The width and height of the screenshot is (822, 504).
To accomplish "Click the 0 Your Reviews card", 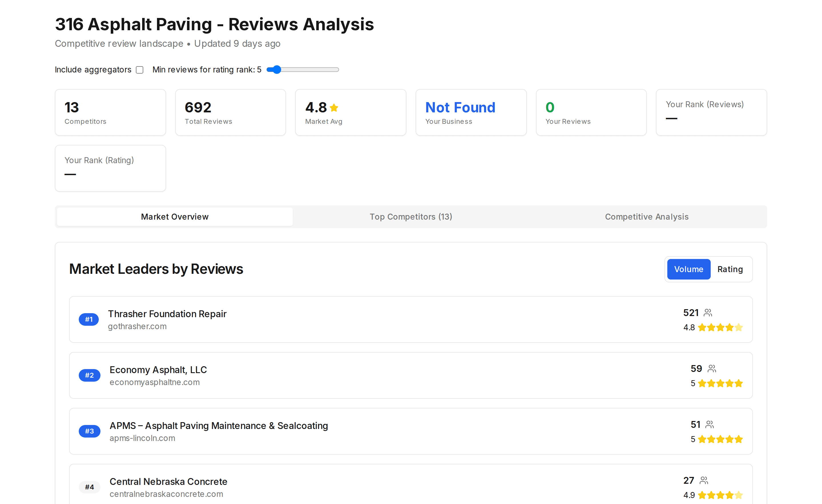I will (591, 112).
